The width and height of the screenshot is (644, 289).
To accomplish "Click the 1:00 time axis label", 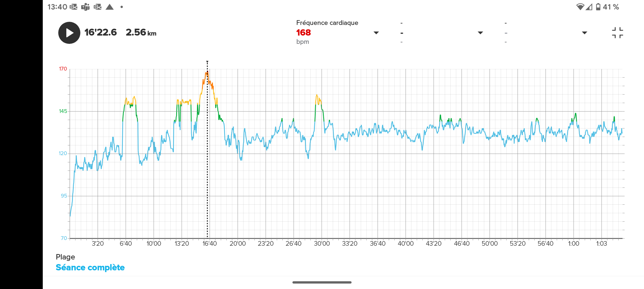I will pyautogui.click(x=574, y=244).
